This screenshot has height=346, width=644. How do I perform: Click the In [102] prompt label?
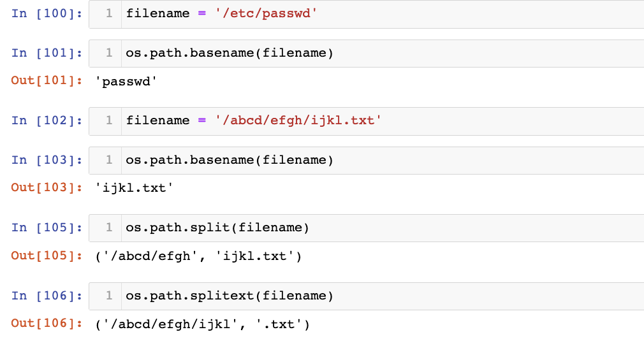pyautogui.click(x=47, y=120)
